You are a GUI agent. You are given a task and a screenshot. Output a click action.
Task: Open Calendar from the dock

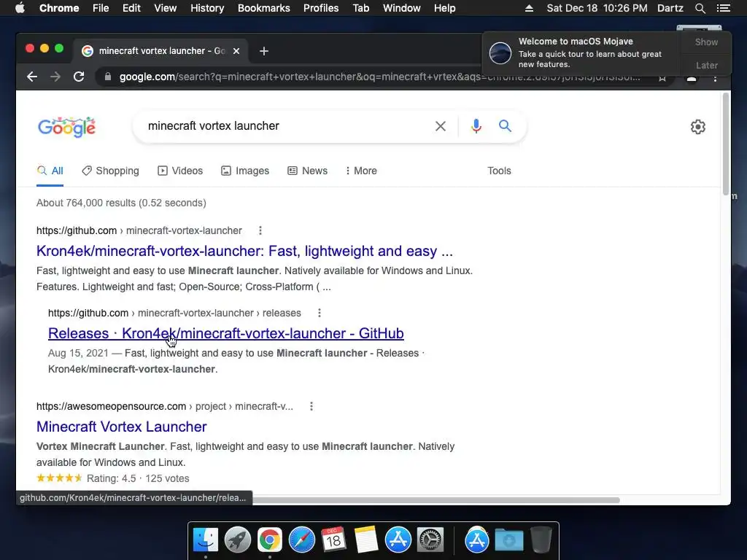click(x=333, y=540)
